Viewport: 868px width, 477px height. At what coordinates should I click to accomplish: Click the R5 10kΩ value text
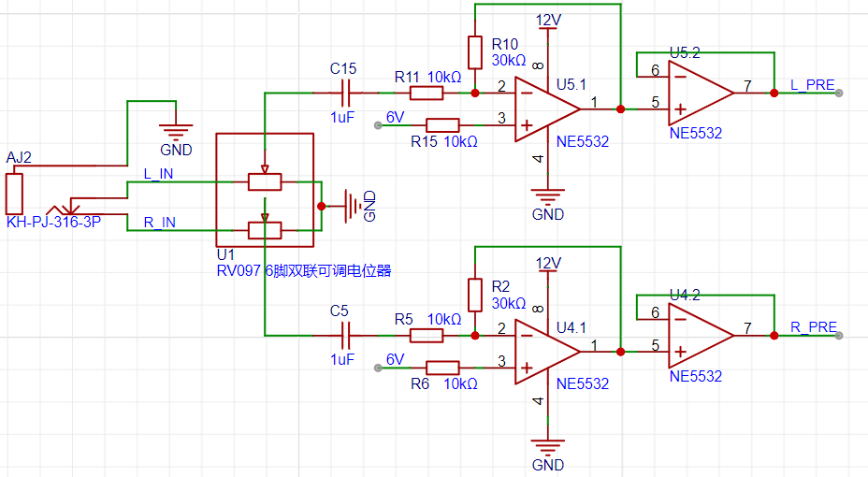coord(444,319)
